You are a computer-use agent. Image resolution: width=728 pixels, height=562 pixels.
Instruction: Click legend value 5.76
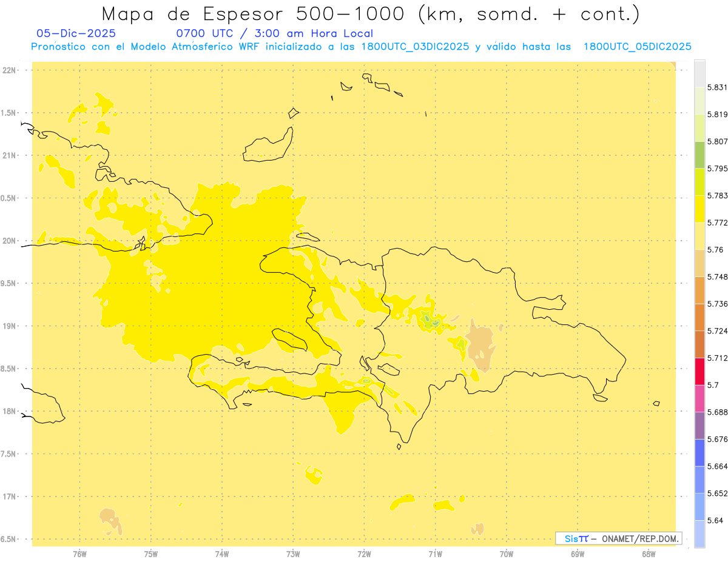[x=715, y=250]
